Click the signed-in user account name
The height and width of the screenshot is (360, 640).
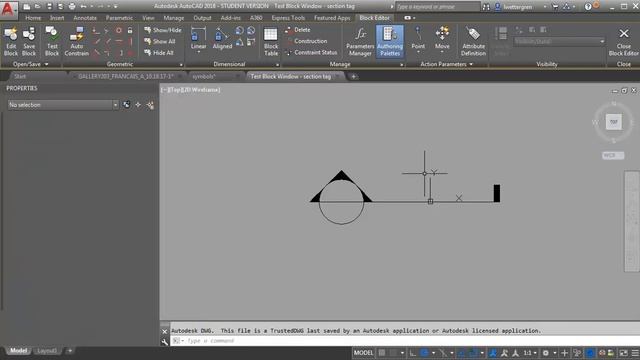[x=518, y=7]
